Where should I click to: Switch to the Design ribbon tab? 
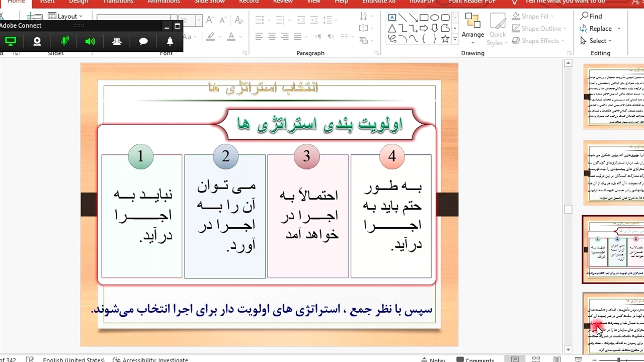coord(78,2)
